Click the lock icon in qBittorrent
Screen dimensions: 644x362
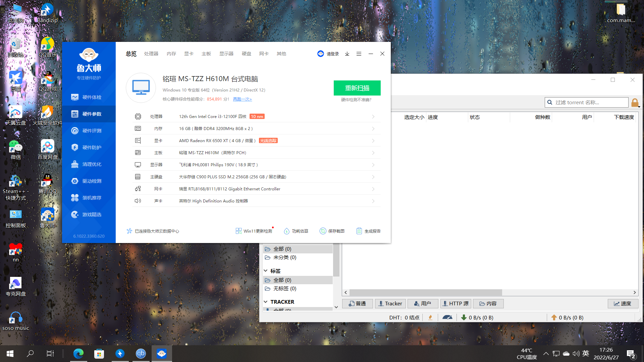pos(635,103)
